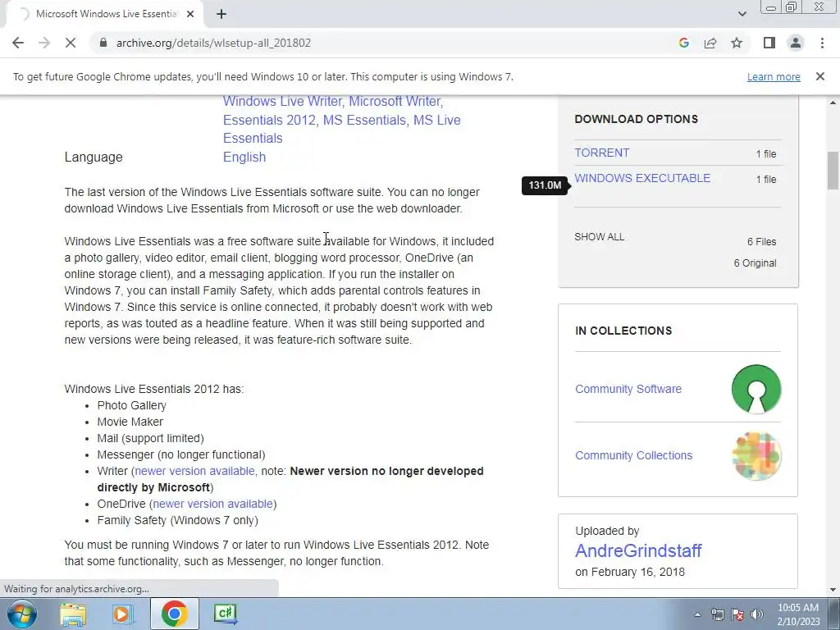Close the Microsoft Windows Live Essentials tab

(x=190, y=15)
